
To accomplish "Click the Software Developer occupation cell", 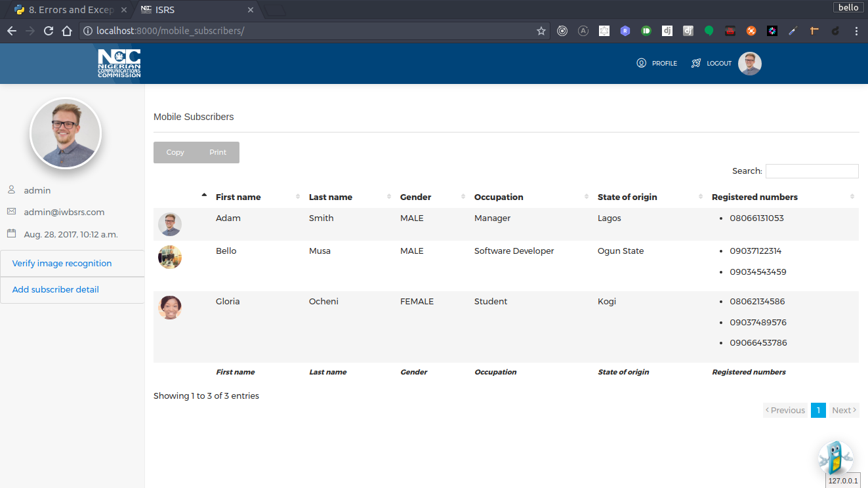I will click(514, 251).
